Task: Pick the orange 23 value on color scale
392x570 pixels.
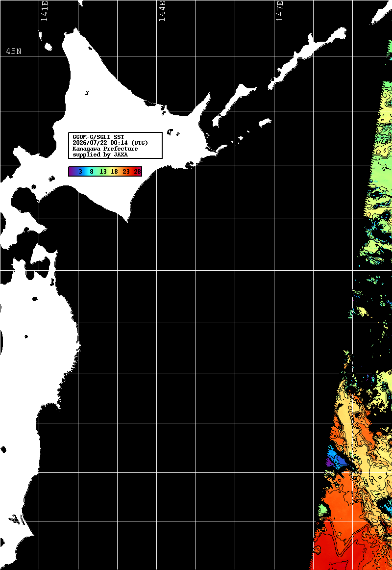Action: pyautogui.click(x=126, y=172)
